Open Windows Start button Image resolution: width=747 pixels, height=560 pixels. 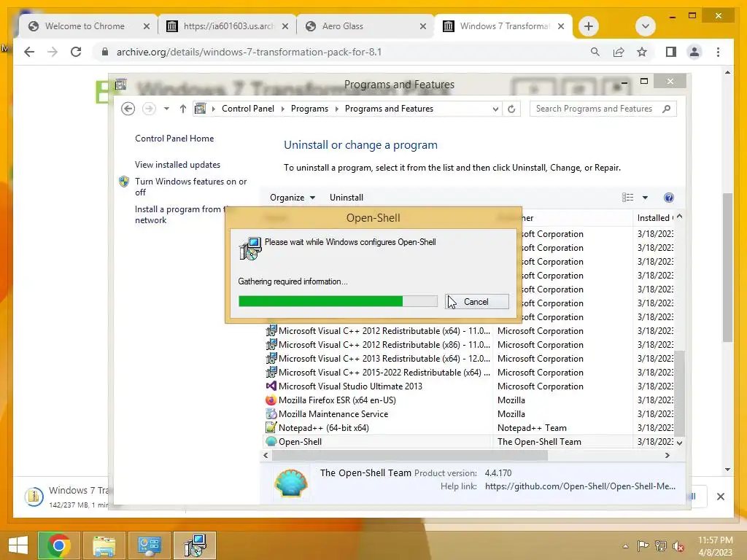[x=18, y=545]
